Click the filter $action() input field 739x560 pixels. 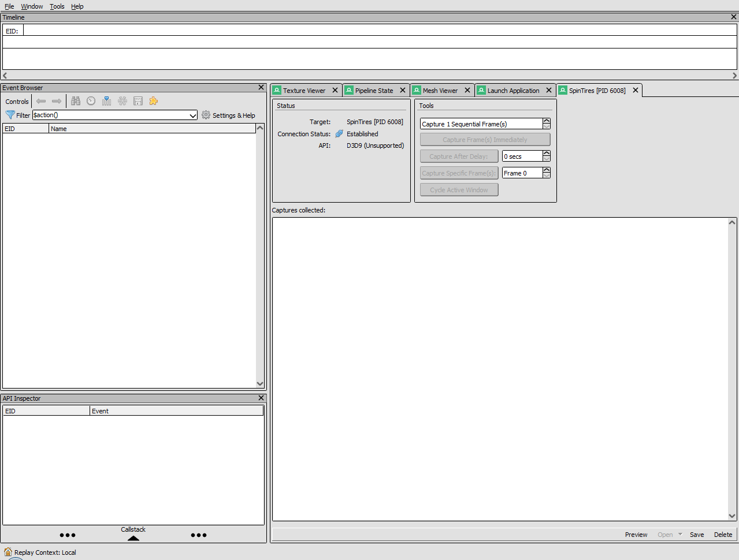click(110, 115)
